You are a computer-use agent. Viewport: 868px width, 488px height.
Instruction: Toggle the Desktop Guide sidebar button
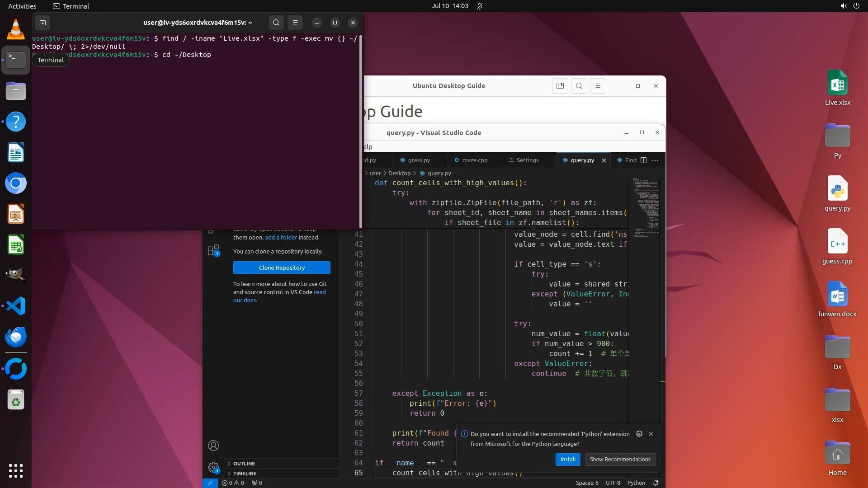pyautogui.click(x=560, y=86)
